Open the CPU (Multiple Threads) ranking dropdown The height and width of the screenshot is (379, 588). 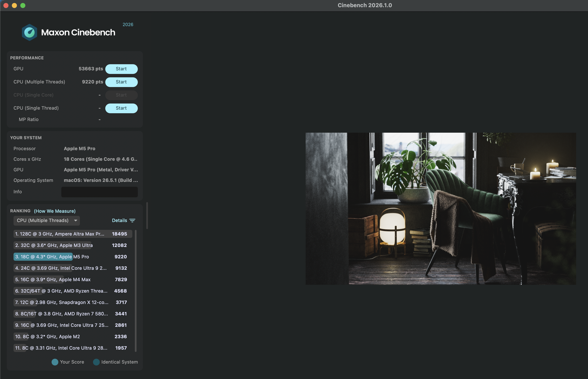click(46, 221)
